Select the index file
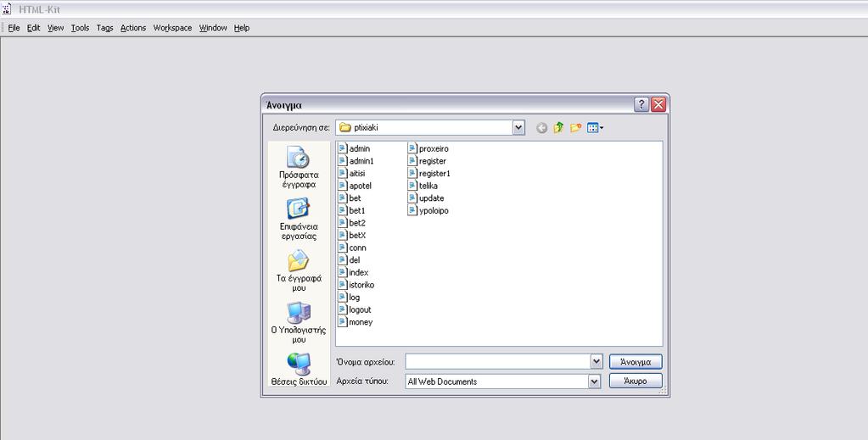This screenshot has height=440, width=868. 353,272
